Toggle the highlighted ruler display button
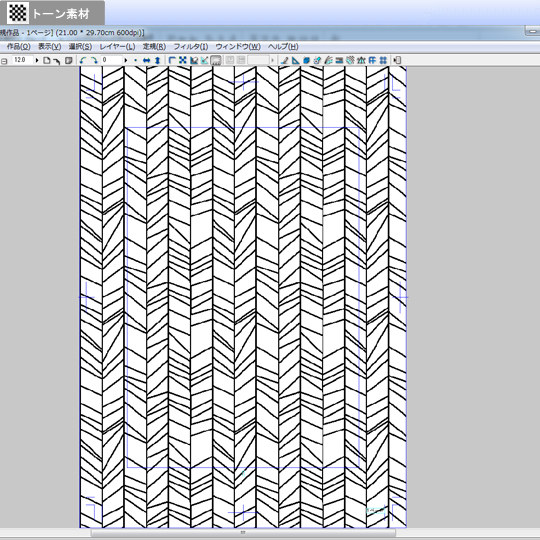This screenshot has width=540, height=540. (216, 60)
